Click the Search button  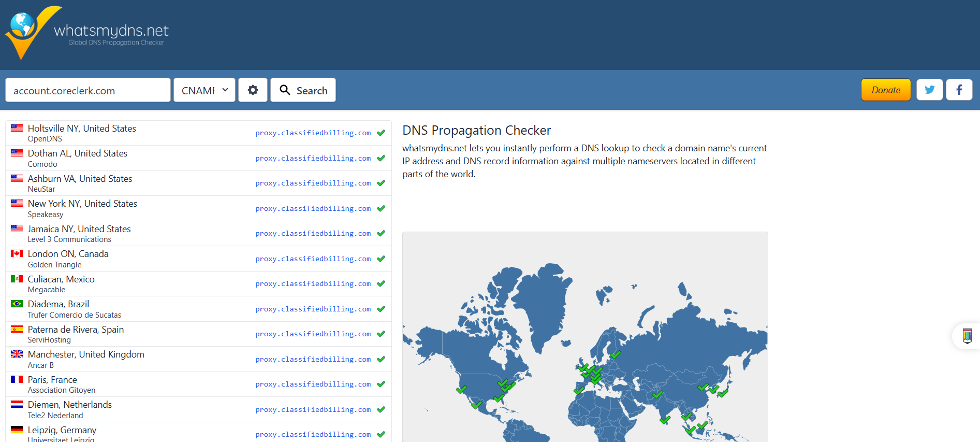point(303,90)
